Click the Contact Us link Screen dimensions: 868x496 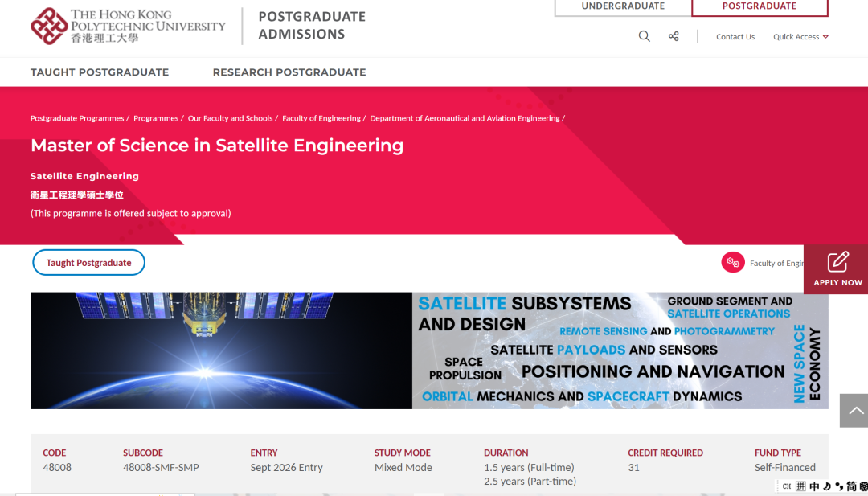(x=735, y=37)
